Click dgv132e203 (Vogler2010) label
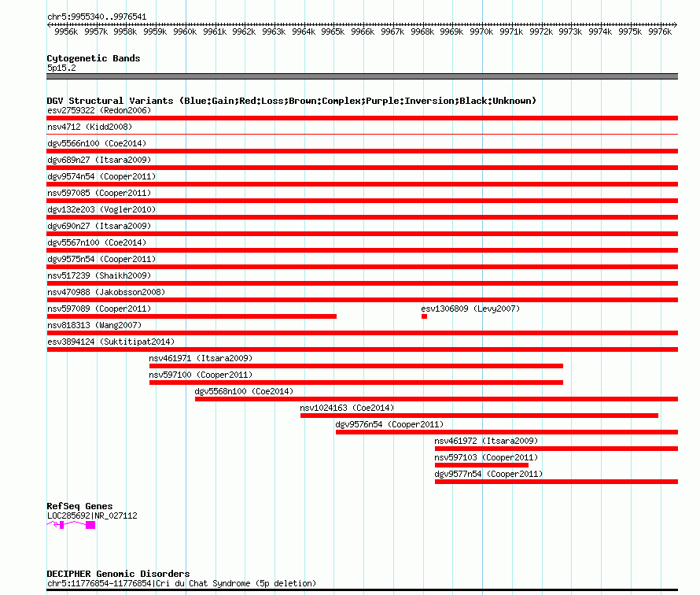 (101, 209)
